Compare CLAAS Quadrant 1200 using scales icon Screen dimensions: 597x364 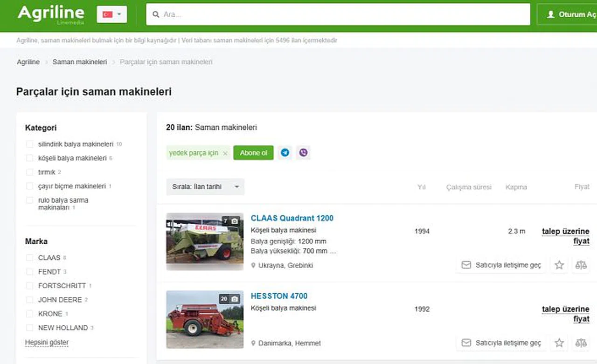pos(581,265)
